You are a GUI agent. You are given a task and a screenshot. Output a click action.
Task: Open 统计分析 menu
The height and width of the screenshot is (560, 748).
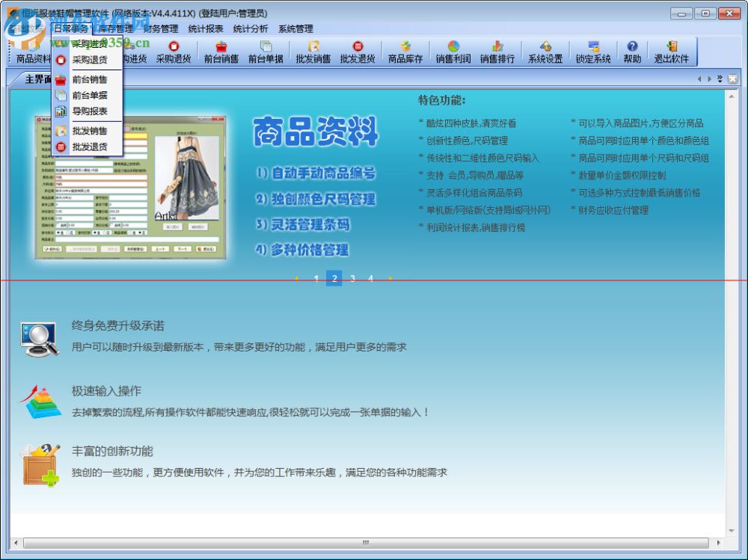click(x=251, y=28)
